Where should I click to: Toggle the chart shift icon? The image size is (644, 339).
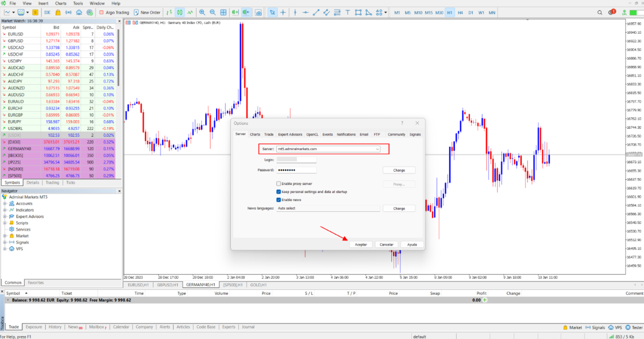[x=246, y=13]
